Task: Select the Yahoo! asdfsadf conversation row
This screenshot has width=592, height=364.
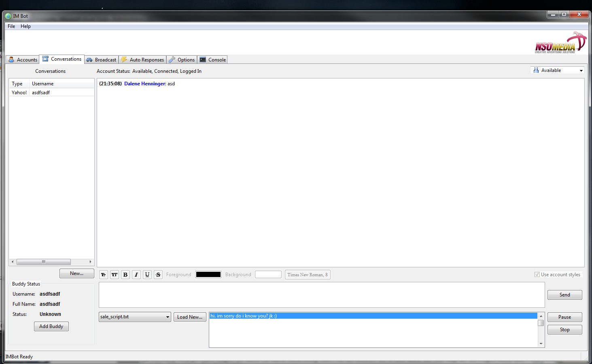Action: tap(51, 93)
